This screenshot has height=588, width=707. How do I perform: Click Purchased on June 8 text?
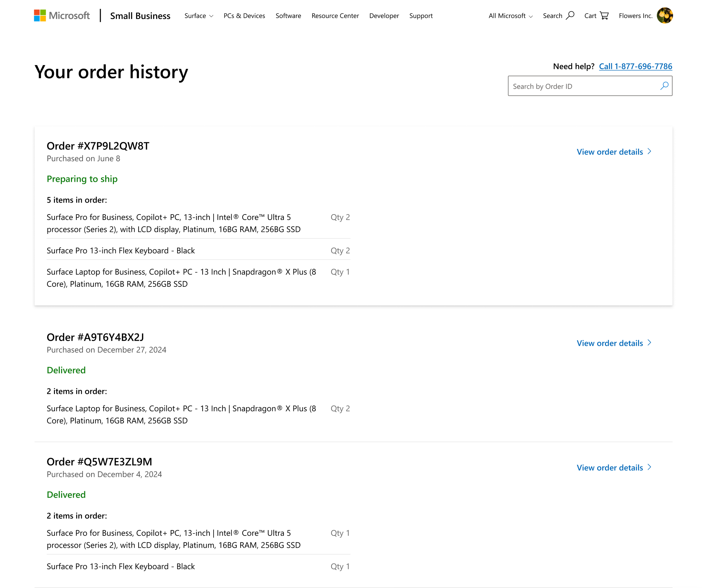pyautogui.click(x=83, y=159)
